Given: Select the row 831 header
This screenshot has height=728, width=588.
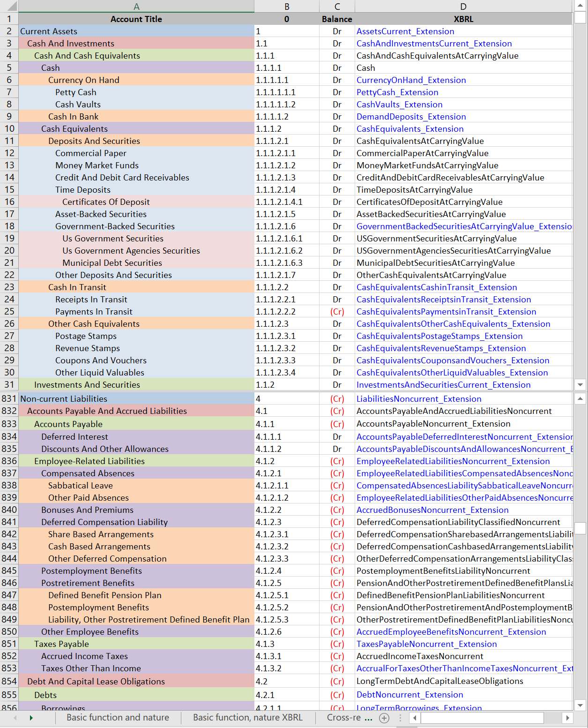Looking at the screenshot, I should click(9, 398).
